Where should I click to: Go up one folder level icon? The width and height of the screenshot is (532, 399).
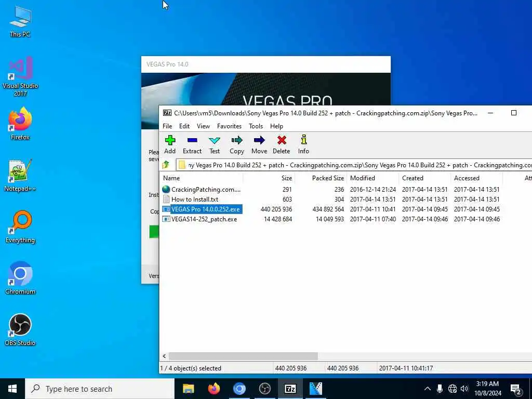coord(166,165)
